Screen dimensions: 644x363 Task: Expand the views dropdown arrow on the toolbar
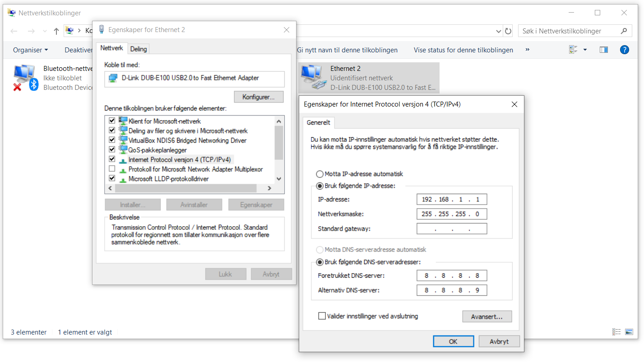(x=585, y=50)
